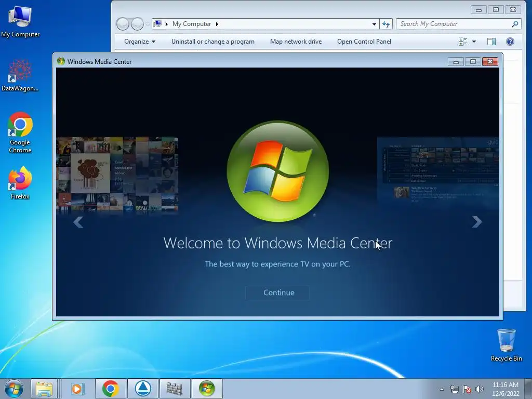532x399 pixels.
Task: Click the refresh button beside address bar
Action: point(386,24)
